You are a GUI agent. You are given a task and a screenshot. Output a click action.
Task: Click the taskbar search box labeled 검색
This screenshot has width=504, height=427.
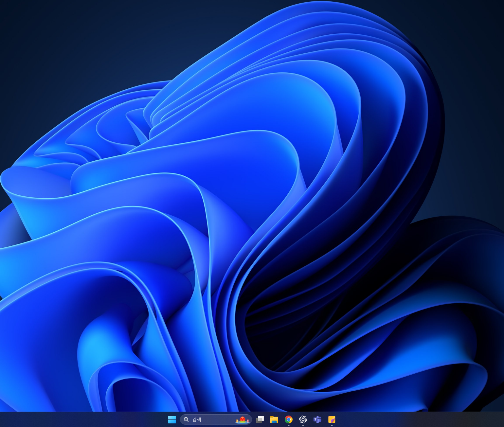pyautogui.click(x=216, y=419)
